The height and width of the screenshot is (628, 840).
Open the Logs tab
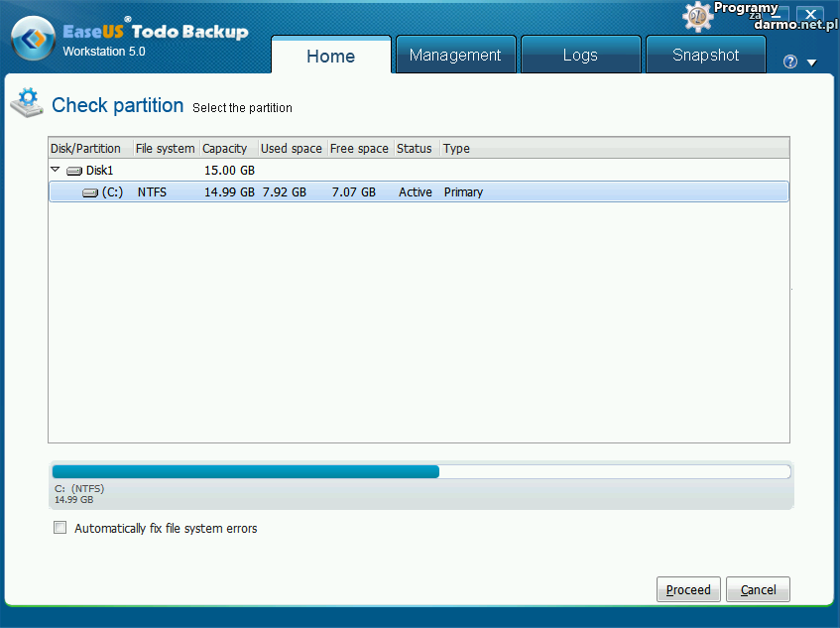tap(580, 56)
